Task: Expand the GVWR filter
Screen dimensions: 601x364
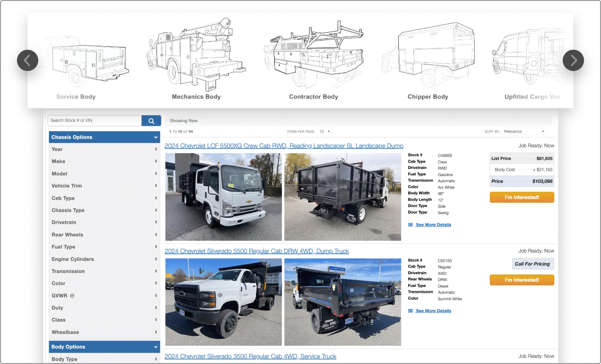Action: click(104, 295)
